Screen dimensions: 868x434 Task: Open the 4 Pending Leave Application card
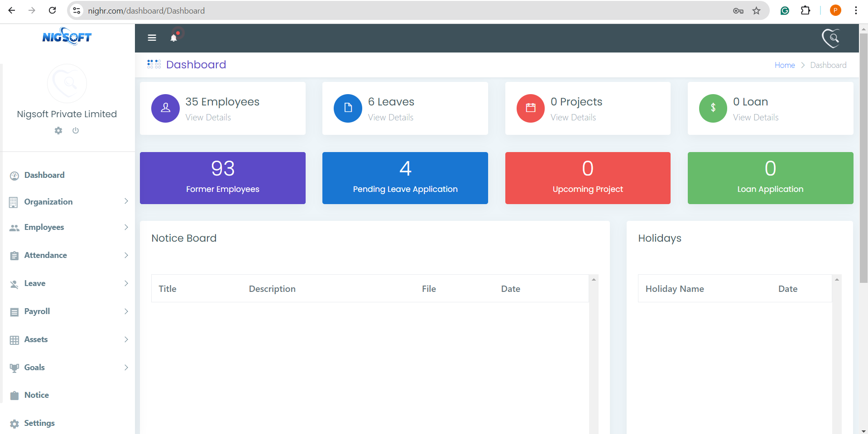click(x=405, y=178)
